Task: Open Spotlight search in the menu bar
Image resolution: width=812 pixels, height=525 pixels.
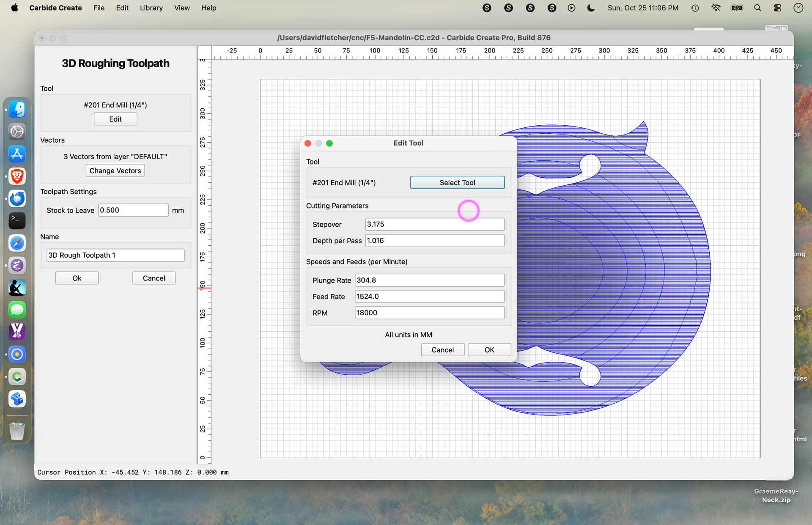Action: point(757,8)
